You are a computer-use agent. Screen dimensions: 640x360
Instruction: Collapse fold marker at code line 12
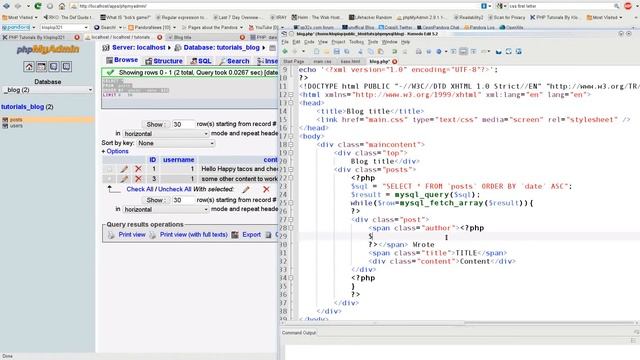coord(291,95)
